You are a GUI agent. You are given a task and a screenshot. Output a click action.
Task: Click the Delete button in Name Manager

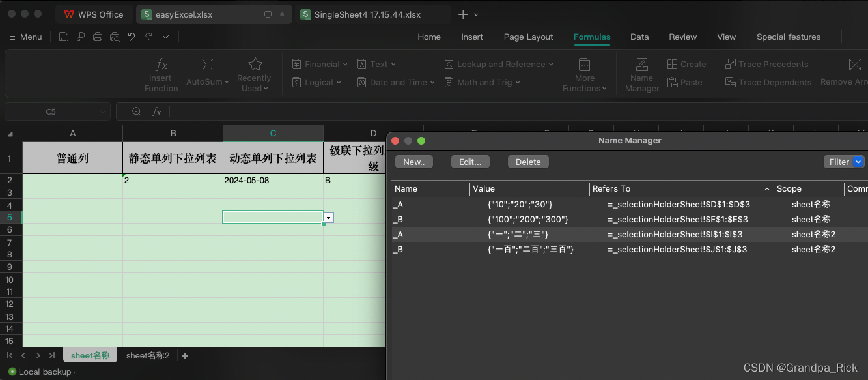pyautogui.click(x=527, y=162)
